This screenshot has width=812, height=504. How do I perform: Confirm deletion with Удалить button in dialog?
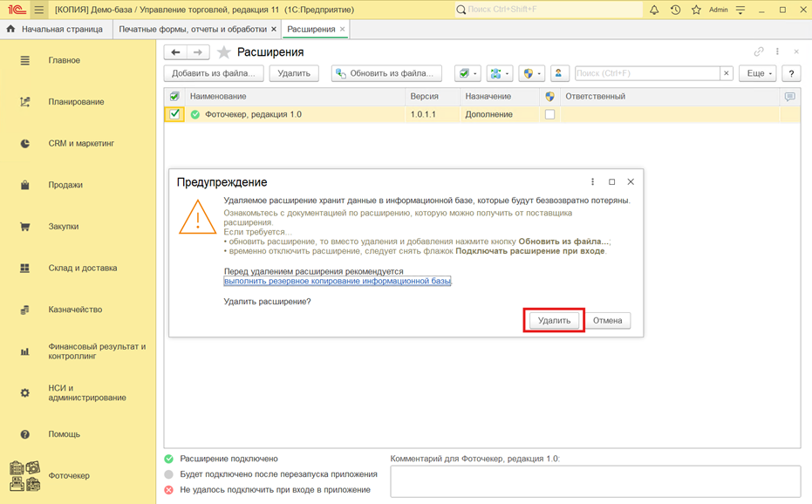point(554,320)
